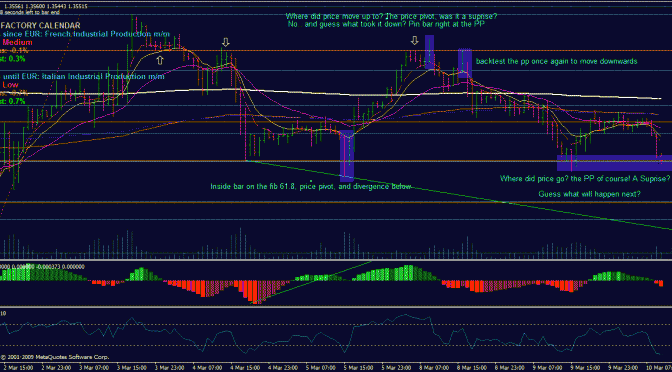The width and height of the screenshot is (672, 372).
Task: Select the 'Where did price move up to?' annotation
Action: pyautogui.click(x=391, y=16)
